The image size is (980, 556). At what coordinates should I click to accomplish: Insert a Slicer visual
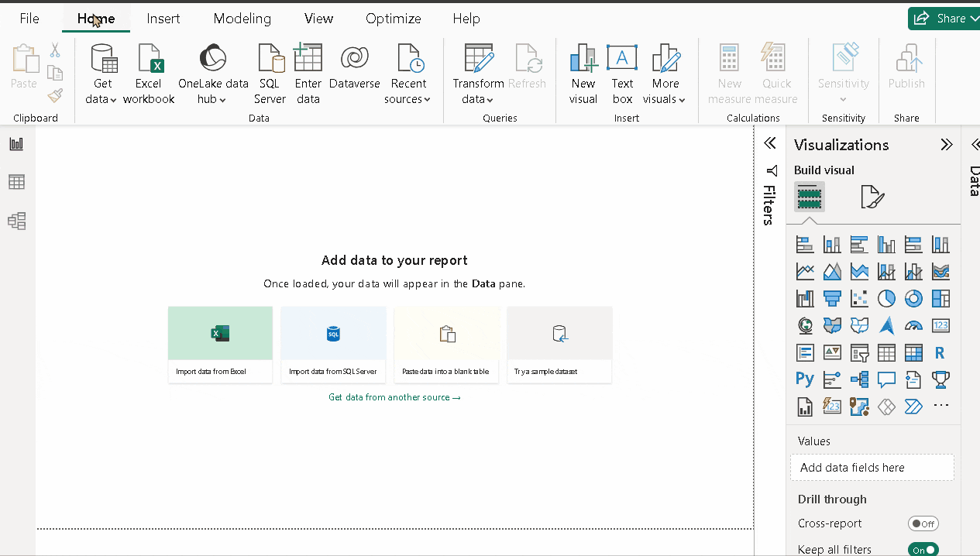point(859,353)
